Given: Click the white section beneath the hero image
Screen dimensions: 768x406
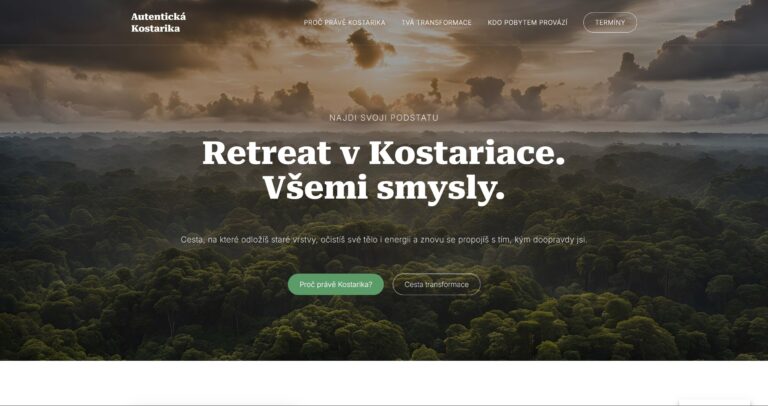Looking at the screenshot, I should pyautogui.click(x=384, y=382).
